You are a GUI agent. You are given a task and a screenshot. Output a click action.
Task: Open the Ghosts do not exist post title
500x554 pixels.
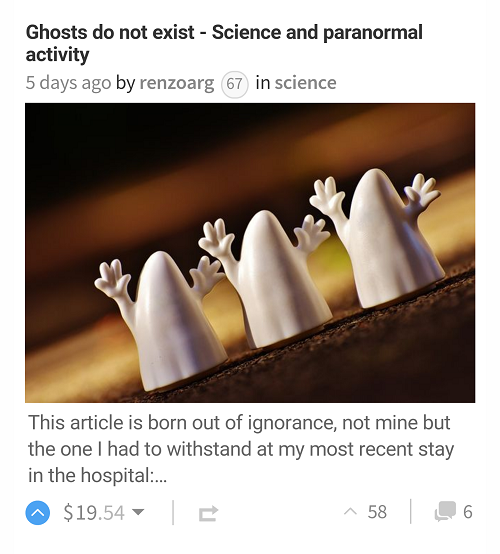224,43
